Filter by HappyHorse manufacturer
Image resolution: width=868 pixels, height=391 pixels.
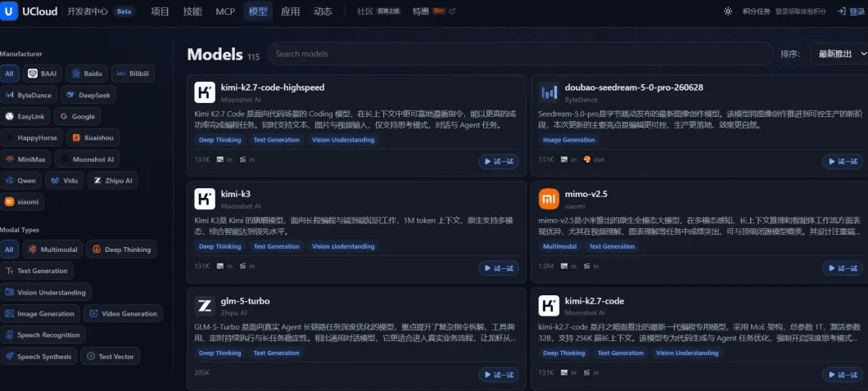[32, 137]
